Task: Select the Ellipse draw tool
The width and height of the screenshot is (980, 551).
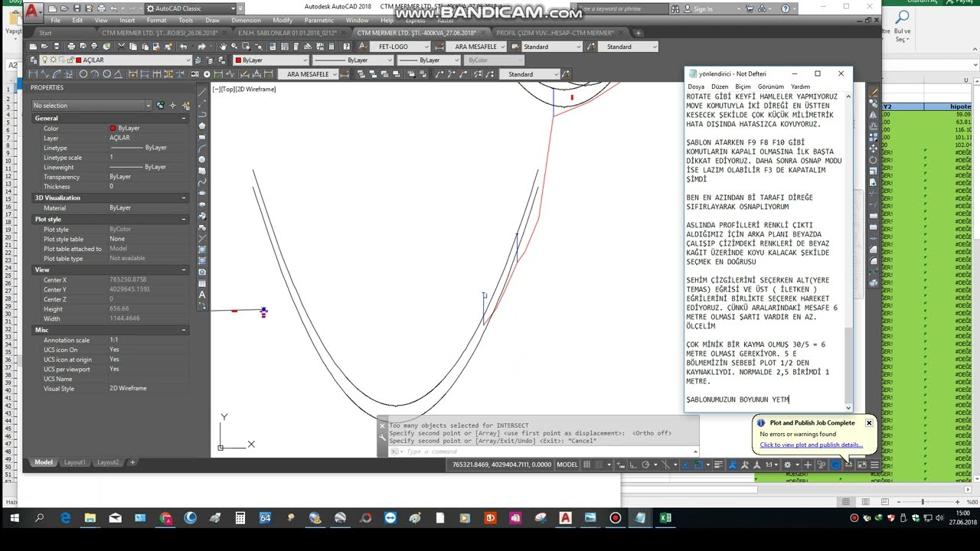Action: pos(201,194)
